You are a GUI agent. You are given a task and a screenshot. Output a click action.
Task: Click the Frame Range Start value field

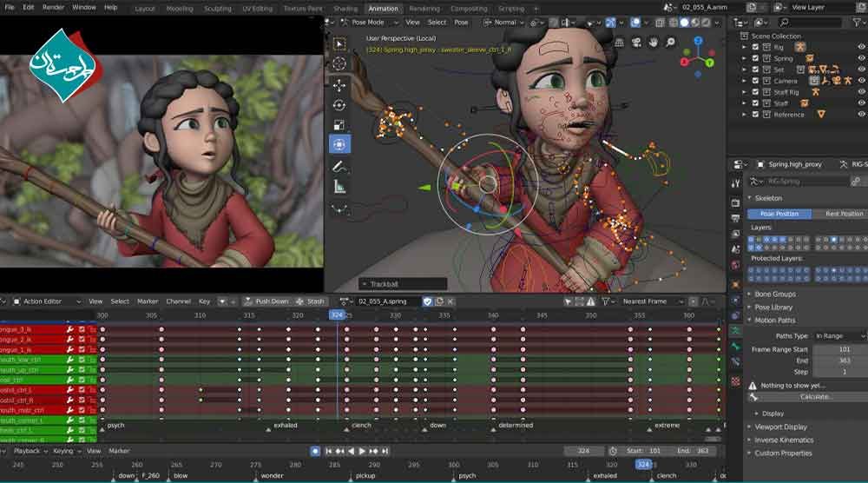click(x=839, y=349)
